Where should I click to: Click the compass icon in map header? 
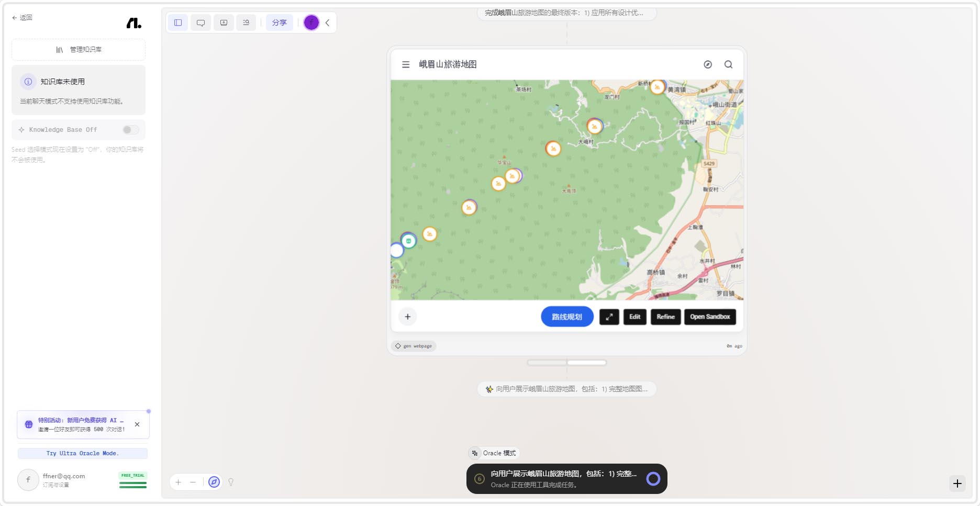coord(708,64)
